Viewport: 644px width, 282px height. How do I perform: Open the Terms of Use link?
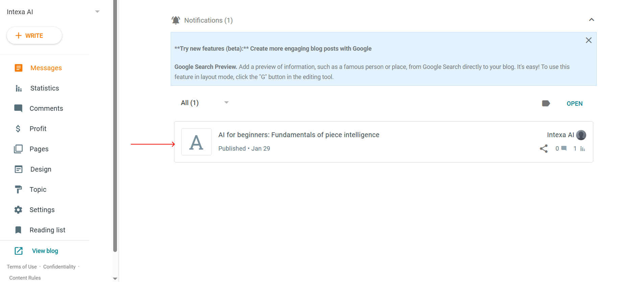tap(22, 267)
